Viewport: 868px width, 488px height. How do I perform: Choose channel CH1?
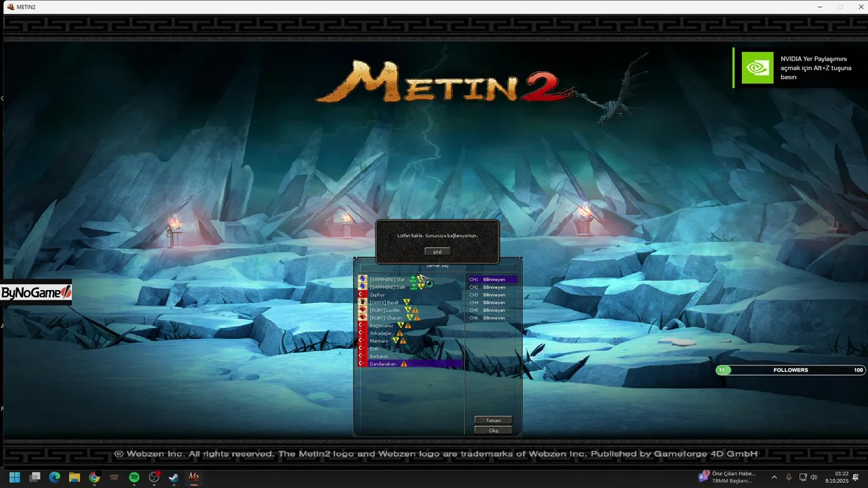492,279
